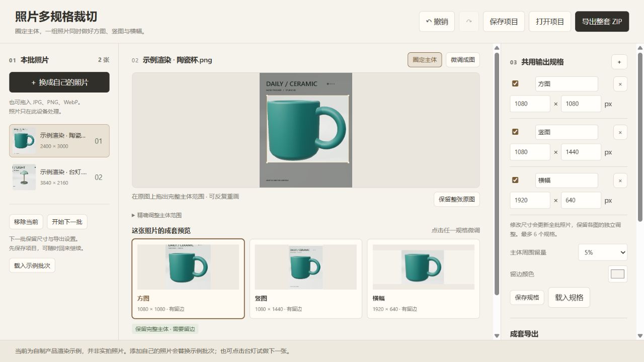Viewport: 644px width, 362px height.
Task: Click the undo 撤销 button
Action: (437, 22)
